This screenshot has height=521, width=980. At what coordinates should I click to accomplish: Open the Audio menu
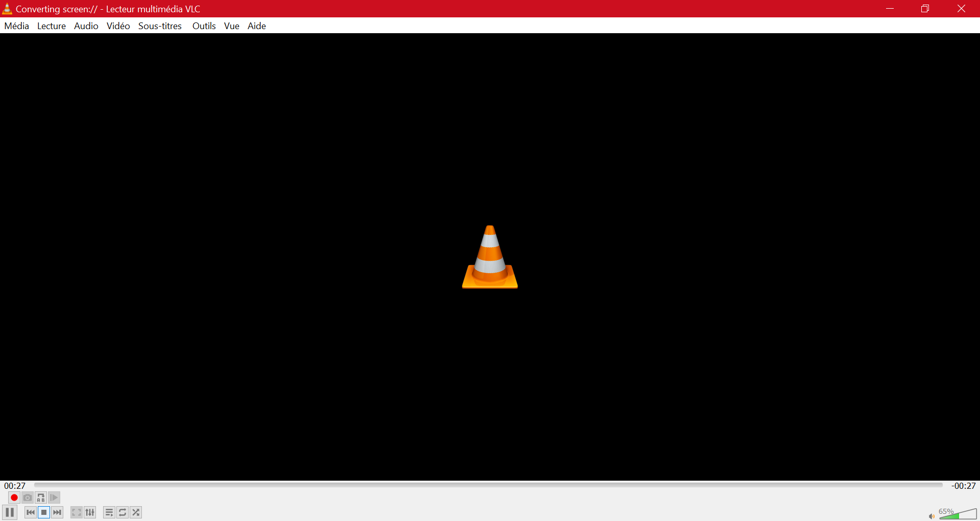point(86,26)
